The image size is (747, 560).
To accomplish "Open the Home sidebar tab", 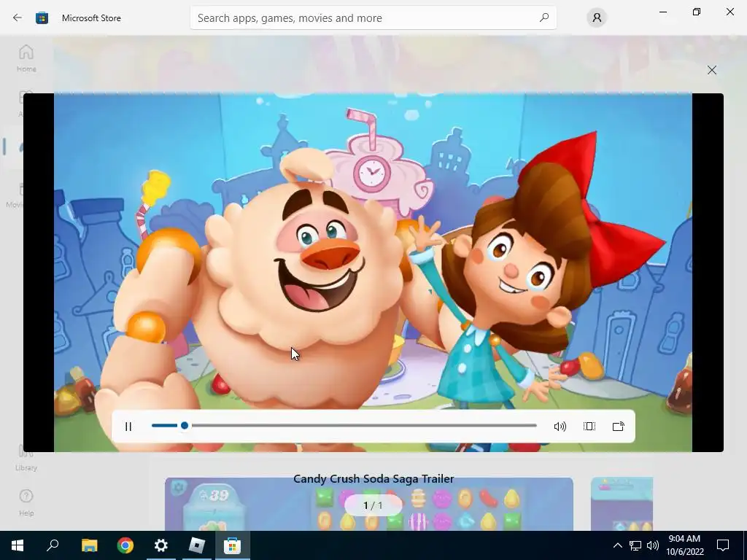I will click(26, 58).
